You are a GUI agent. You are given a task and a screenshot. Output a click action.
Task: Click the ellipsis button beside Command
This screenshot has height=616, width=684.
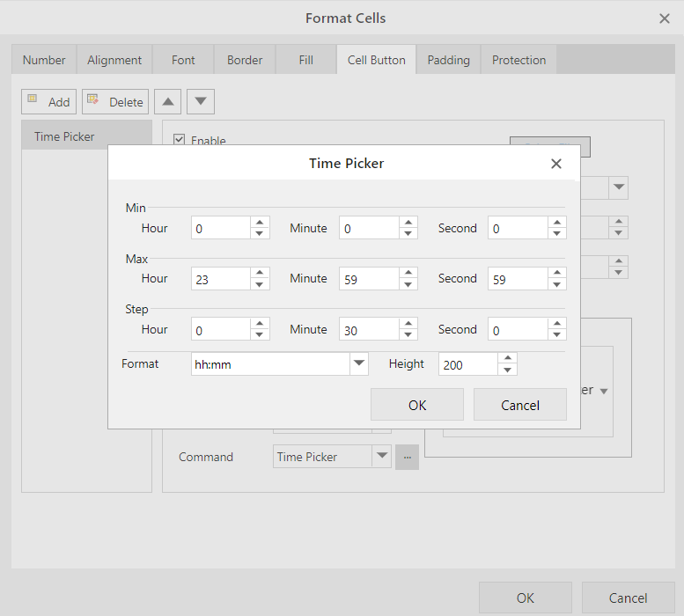click(x=407, y=457)
